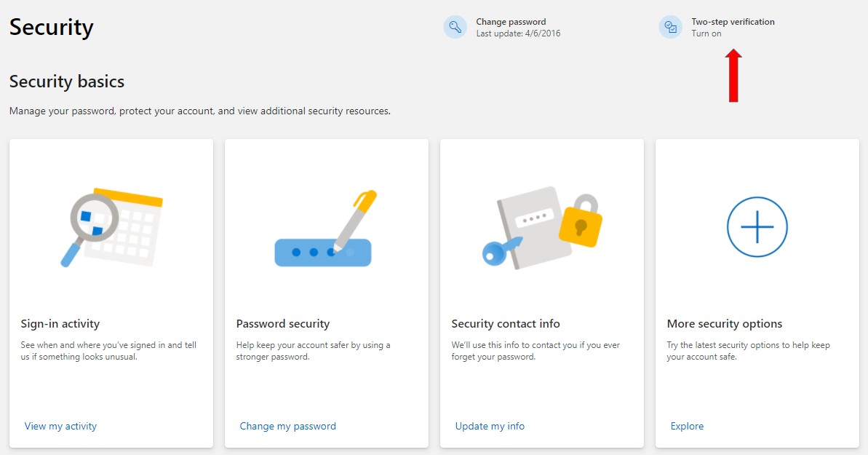Viewport: 868px width, 455px height.
Task: Select the Sign-in activity card heading
Action: pyautogui.click(x=60, y=323)
